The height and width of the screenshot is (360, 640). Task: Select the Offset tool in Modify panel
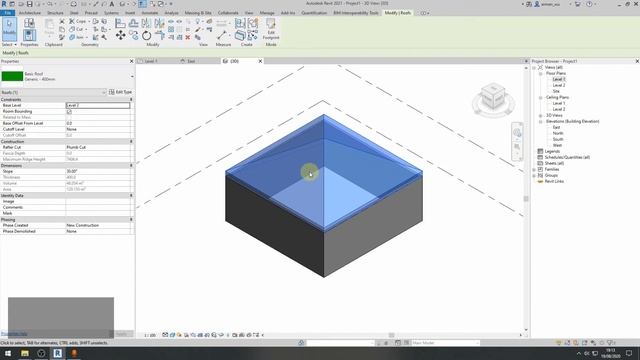tap(133, 23)
